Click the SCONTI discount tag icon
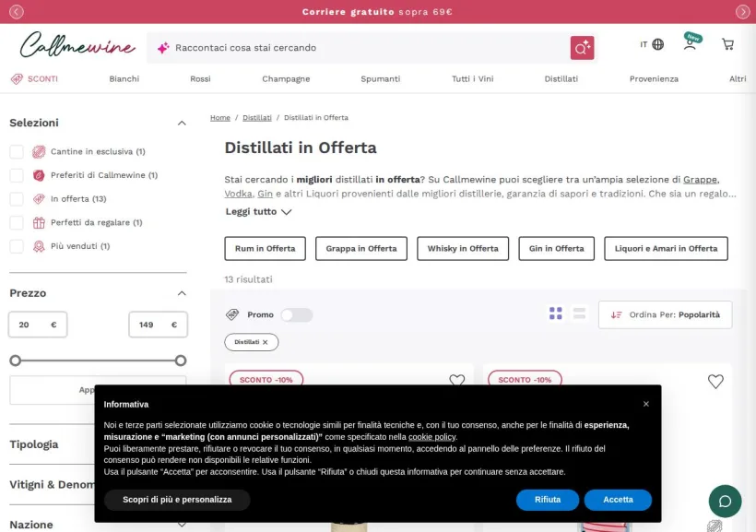Viewport: 756px width, 532px height. coord(17,78)
